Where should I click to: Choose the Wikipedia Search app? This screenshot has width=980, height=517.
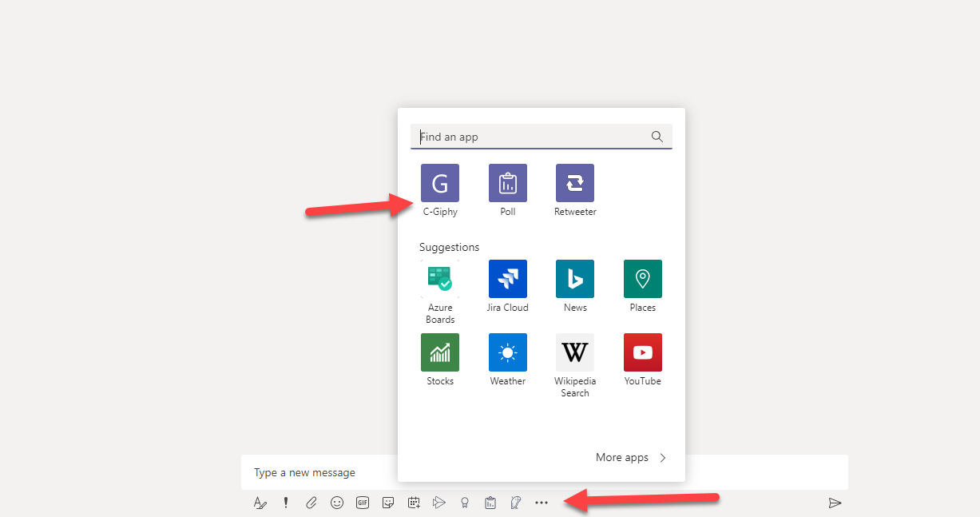click(575, 352)
